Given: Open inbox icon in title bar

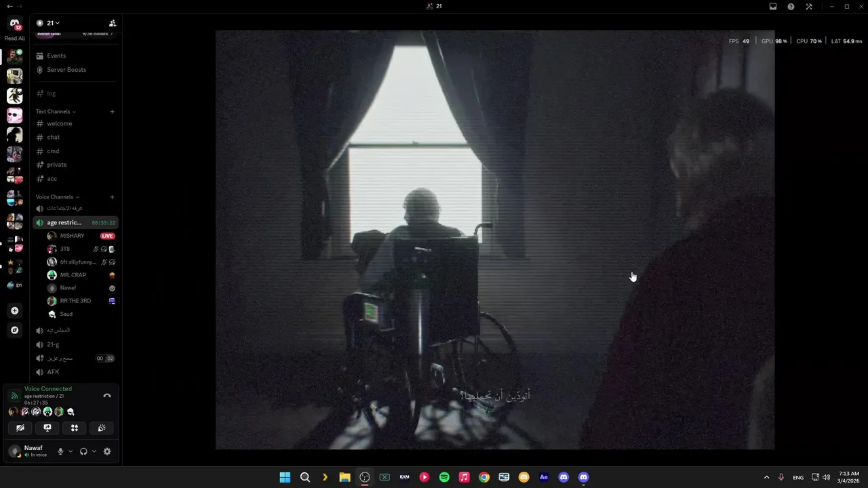Looking at the screenshot, I should click(773, 6).
